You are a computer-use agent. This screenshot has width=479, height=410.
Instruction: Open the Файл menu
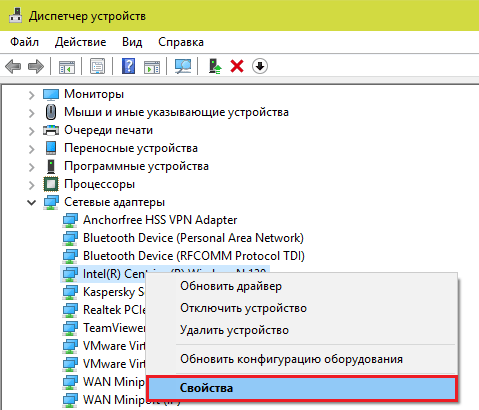click(x=24, y=42)
